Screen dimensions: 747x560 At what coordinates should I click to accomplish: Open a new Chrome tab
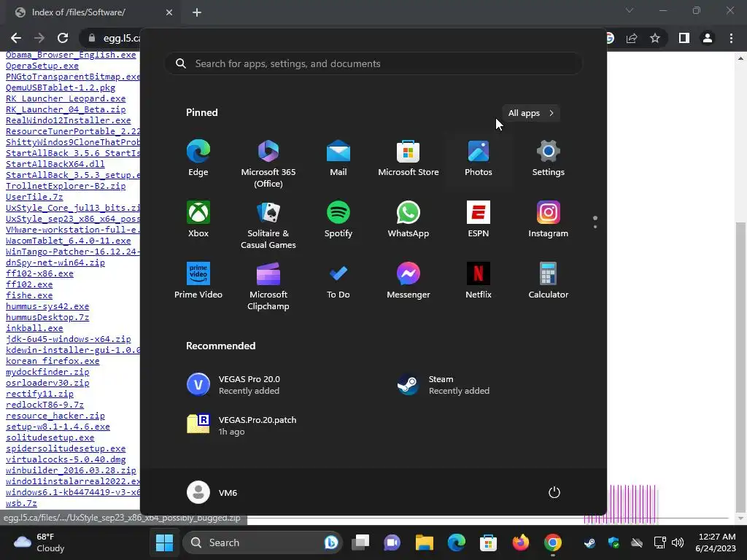click(197, 12)
